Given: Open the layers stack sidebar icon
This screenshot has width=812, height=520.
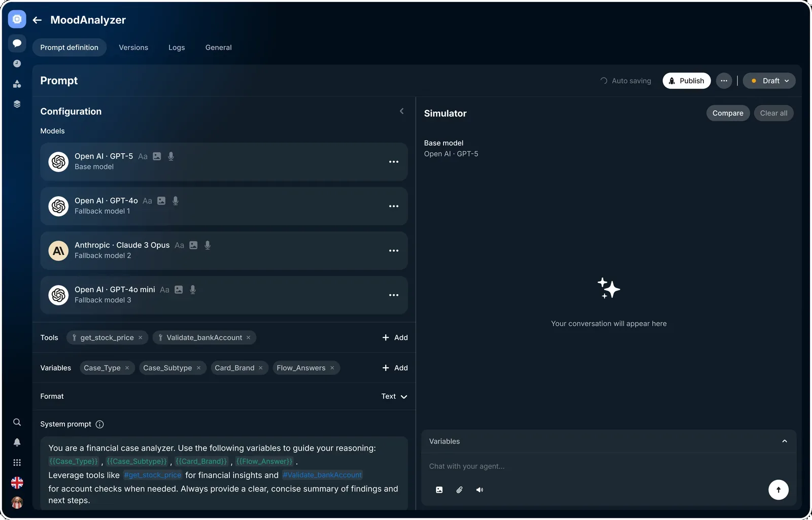Looking at the screenshot, I should tap(17, 104).
